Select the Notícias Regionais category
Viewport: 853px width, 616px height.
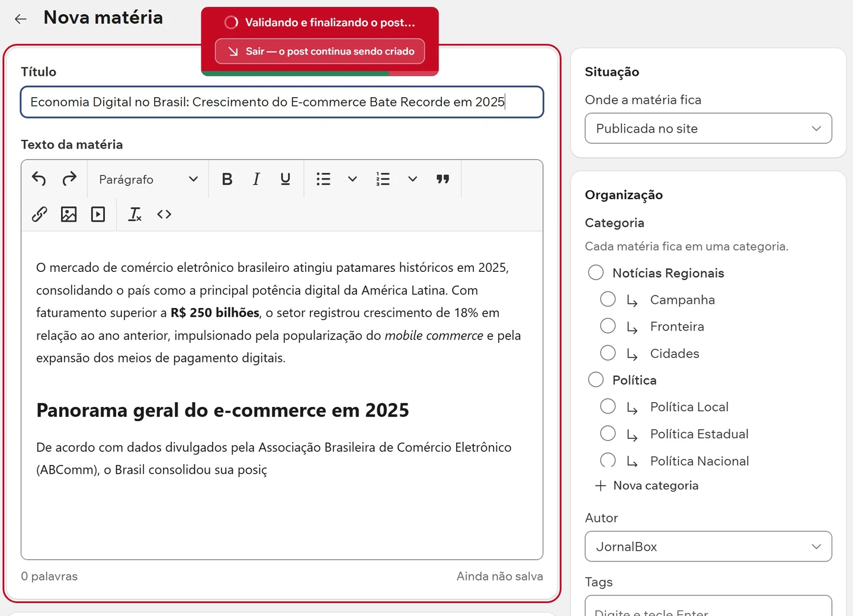coord(596,272)
